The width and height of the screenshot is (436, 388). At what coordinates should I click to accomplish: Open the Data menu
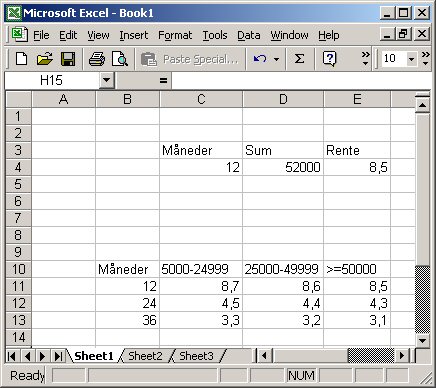249,35
